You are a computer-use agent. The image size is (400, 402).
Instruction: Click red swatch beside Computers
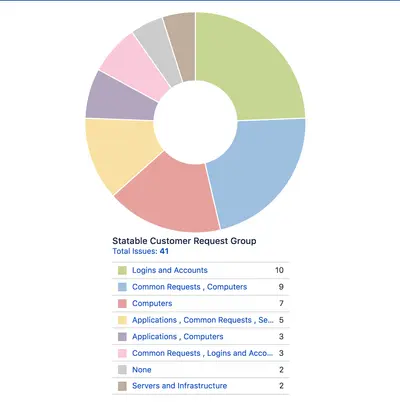click(122, 304)
